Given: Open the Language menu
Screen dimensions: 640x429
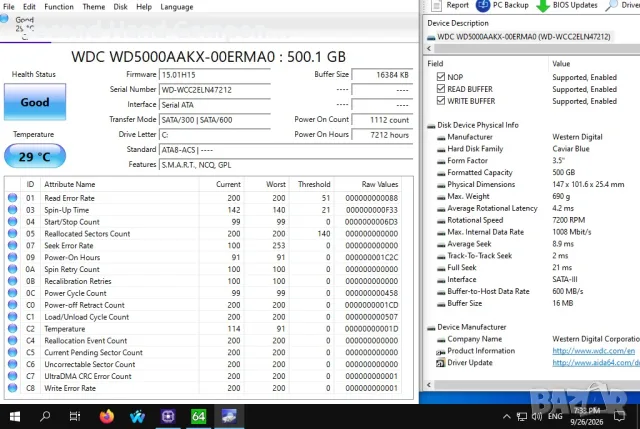Looking at the screenshot, I should 177,7.
